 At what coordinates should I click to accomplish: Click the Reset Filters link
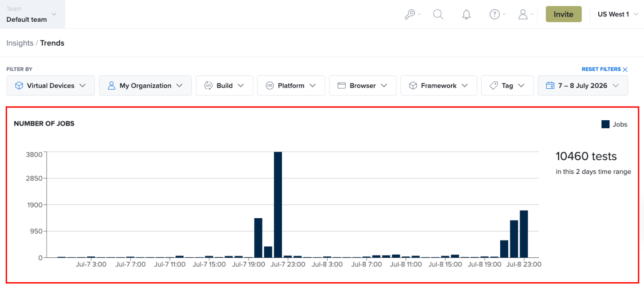click(x=601, y=69)
